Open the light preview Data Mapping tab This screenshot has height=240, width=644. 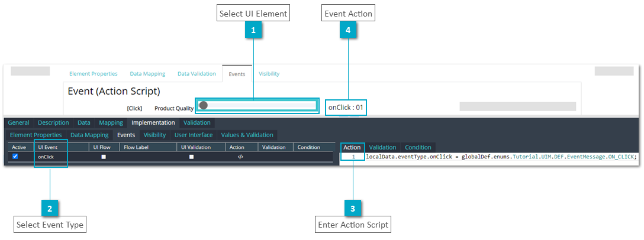147,74
